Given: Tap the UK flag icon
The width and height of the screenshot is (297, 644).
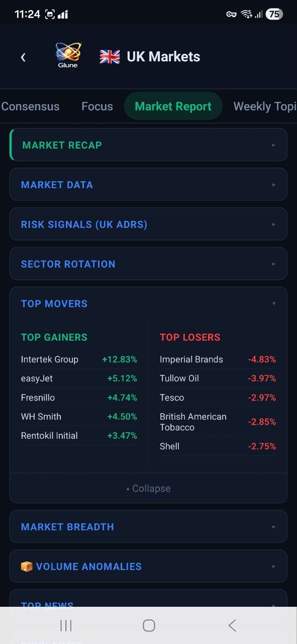Looking at the screenshot, I should pos(109,57).
